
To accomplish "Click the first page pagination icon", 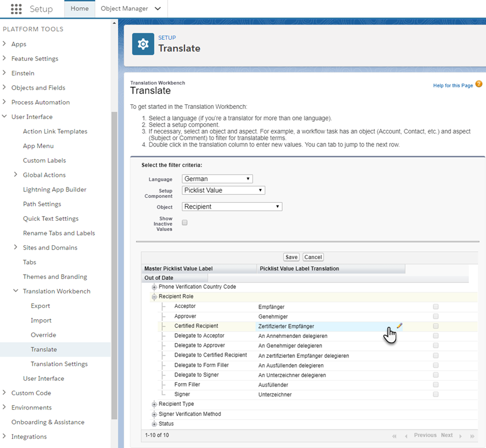I will pyautogui.click(x=396, y=435).
